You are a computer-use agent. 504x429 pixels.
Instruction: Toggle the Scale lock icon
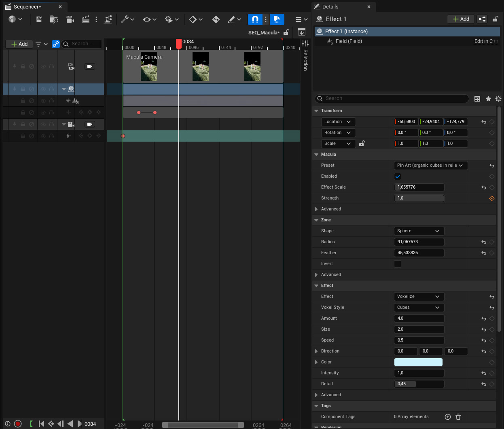click(362, 144)
